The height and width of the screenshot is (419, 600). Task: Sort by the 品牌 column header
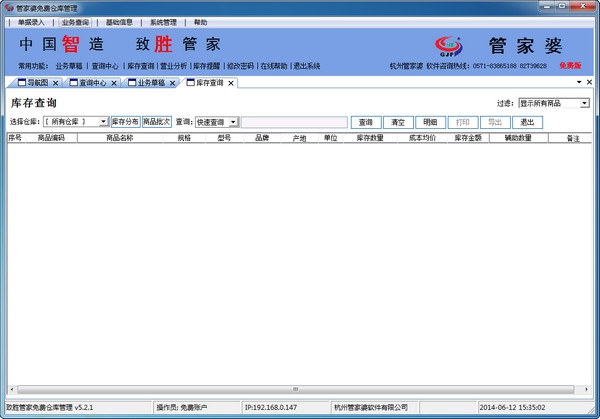tap(262, 138)
